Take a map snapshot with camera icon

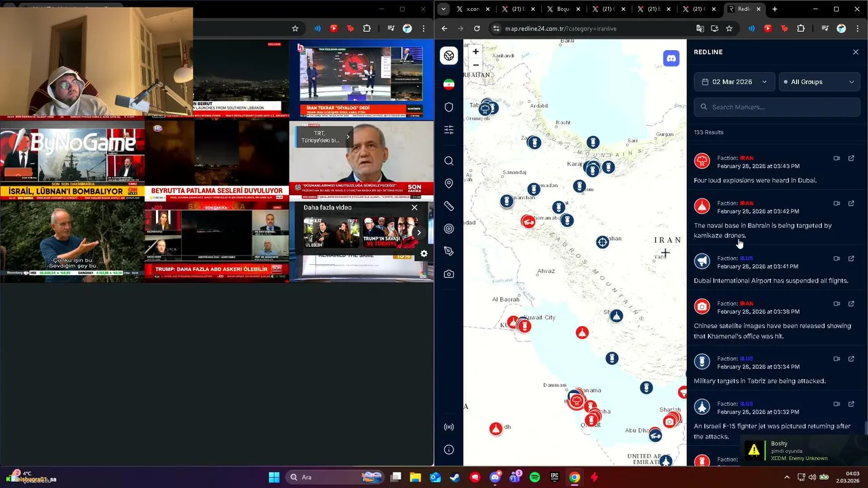(449, 274)
